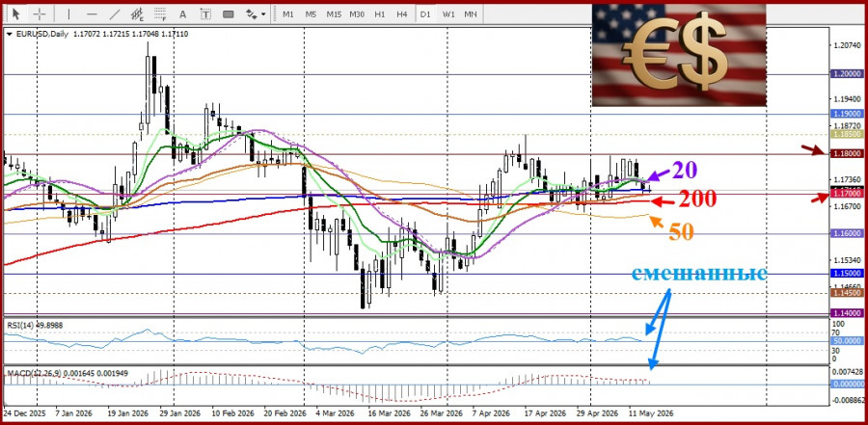This screenshot has width=868, height=425.
Task: Click the MACD(12,26,9) indicator label
Action: (x=68, y=374)
